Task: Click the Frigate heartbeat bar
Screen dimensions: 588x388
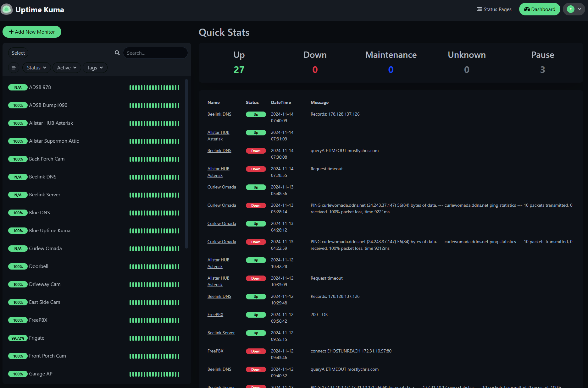Action: 154,338
